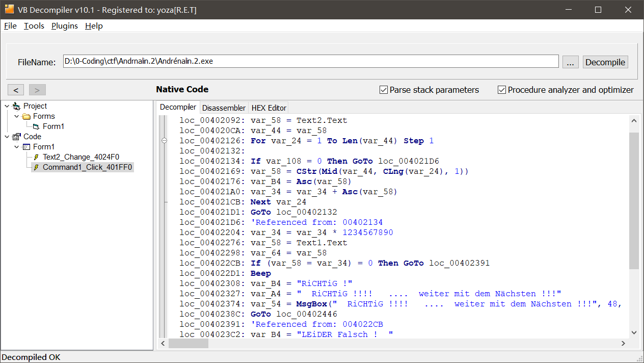Click line 'var_B4 = Asc(var_58)'
The image size is (644, 363).
[266, 181]
